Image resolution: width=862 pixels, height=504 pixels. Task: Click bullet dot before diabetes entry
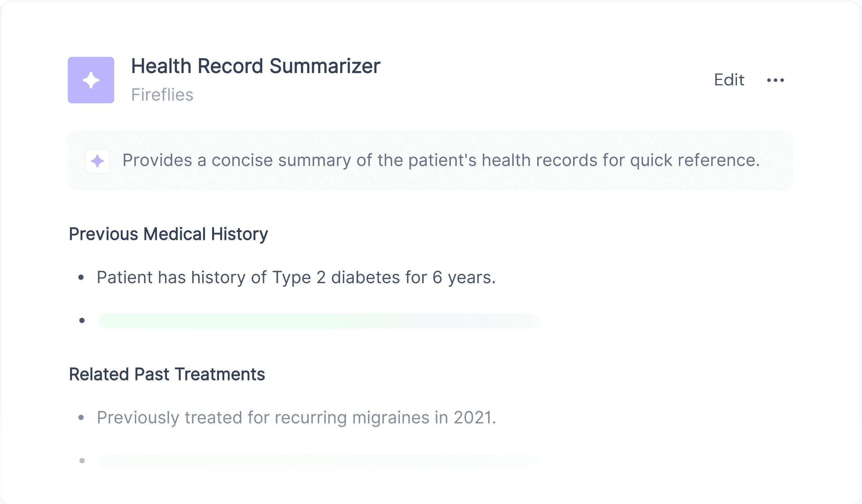tap(81, 277)
